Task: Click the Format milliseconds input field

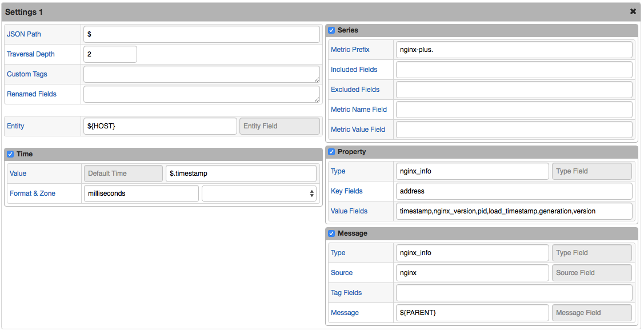Action: point(141,193)
